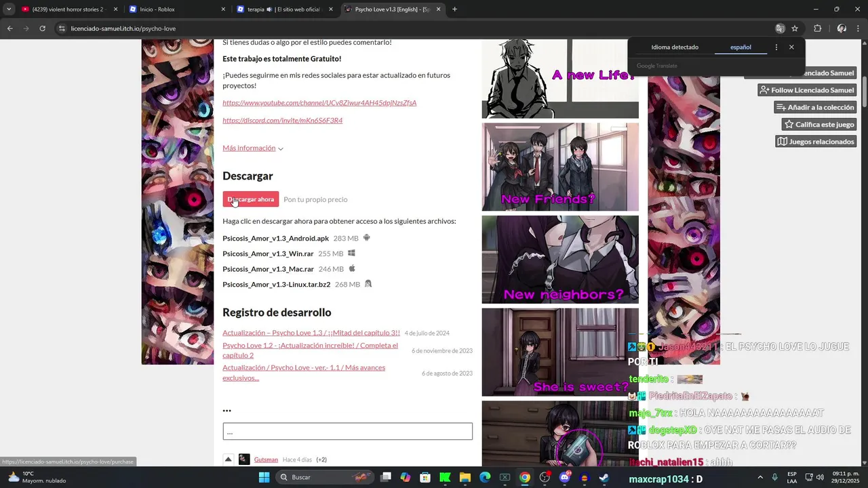
Task: Click Gutsman's avatar thumbnail
Action: [x=244, y=459]
